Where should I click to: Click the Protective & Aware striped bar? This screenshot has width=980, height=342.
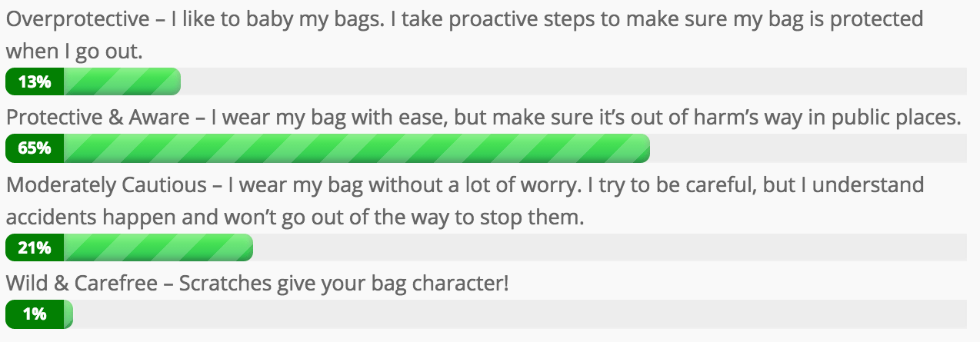click(328, 148)
